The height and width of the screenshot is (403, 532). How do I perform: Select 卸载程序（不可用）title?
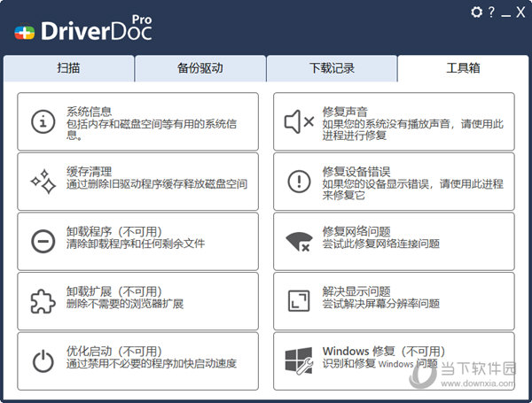pos(114,231)
